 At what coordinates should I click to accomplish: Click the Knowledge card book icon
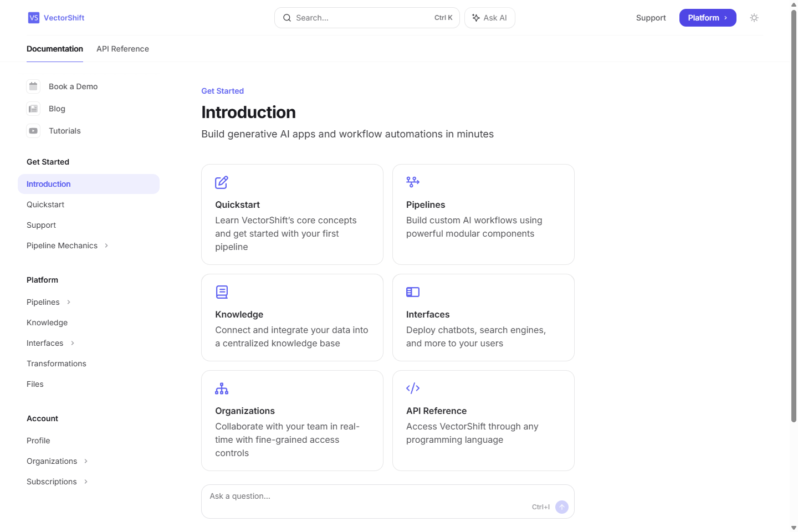tap(222, 292)
